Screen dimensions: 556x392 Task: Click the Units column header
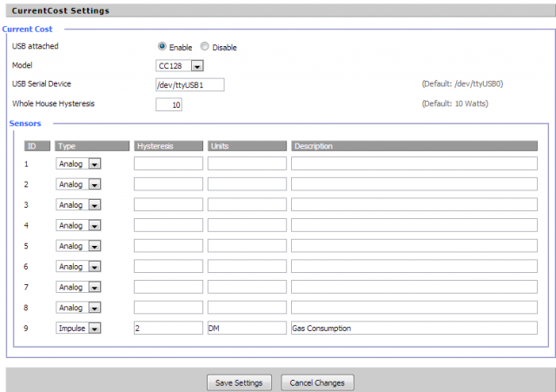point(247,146)
